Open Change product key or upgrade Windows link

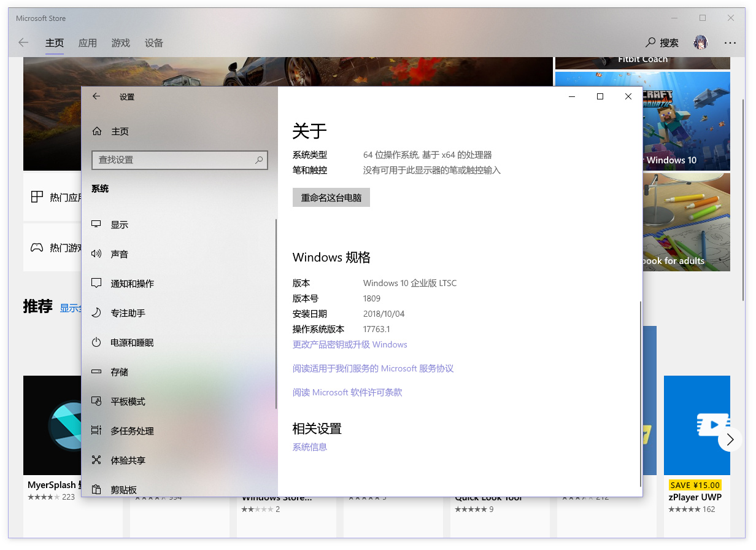tap(350, 344)
